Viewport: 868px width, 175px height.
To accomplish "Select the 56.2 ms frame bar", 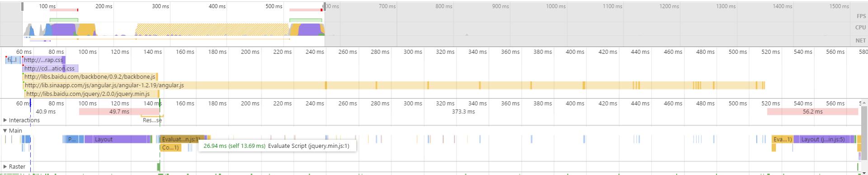I will pyautogui.click(x=812, y=112).
